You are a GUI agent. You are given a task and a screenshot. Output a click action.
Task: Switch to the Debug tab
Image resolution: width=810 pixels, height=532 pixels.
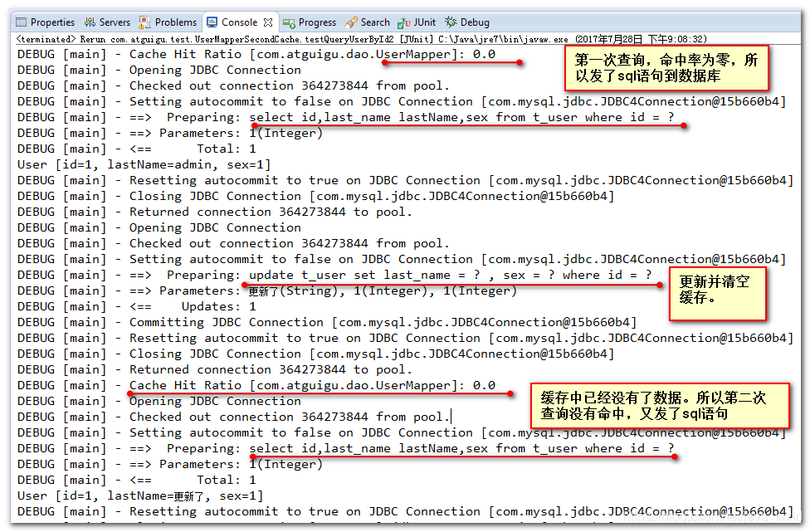click(467, 22)
